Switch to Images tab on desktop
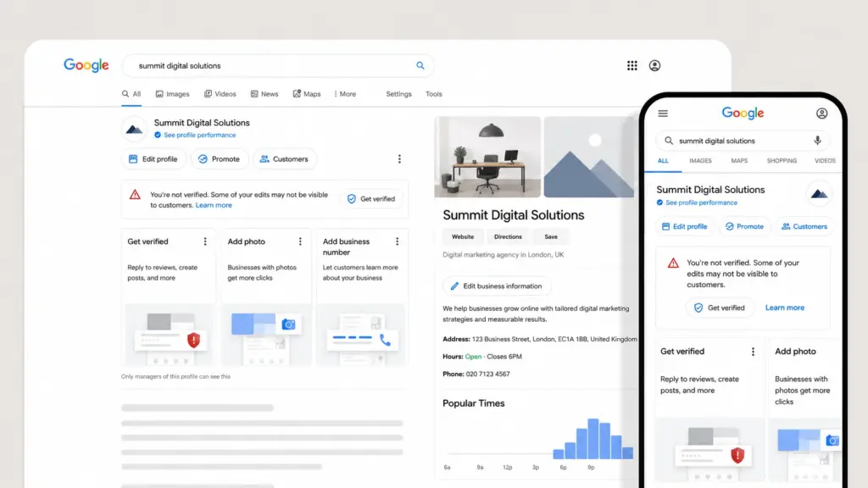 (172, 94)
